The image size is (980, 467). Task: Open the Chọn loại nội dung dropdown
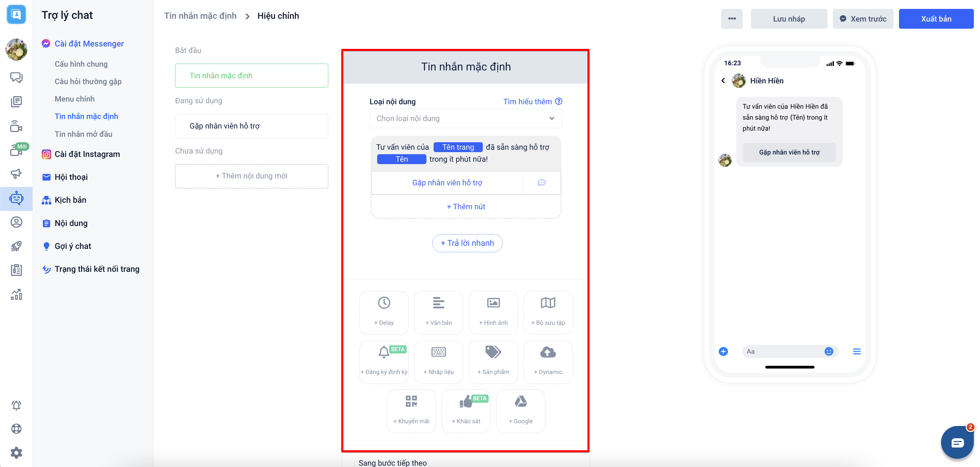[466, 119]
